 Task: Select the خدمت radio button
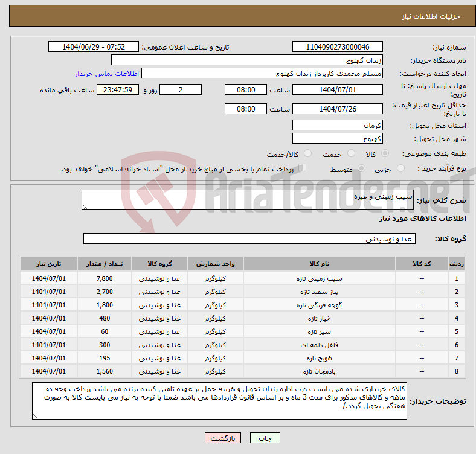pyautogui.click(x=351, y=153)
